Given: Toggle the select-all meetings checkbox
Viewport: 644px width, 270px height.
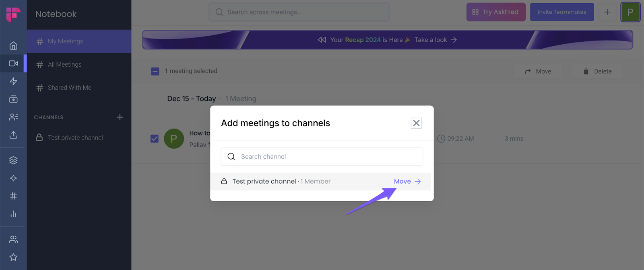Looking at the screenshot, I should (x=155, y=72).
